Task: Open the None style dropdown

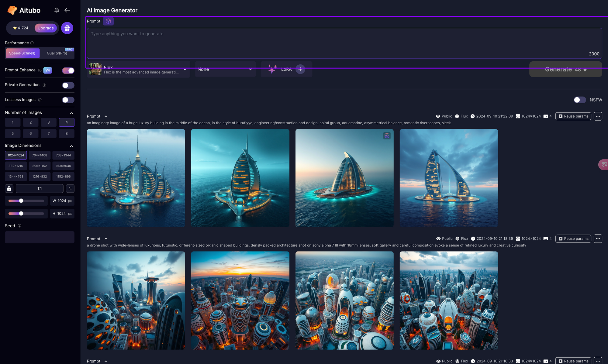Action: pos(225,69)
